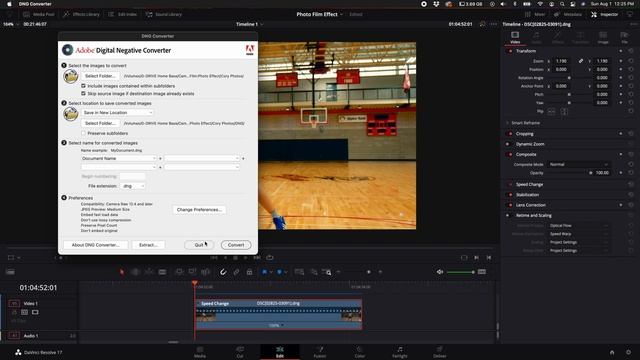Click Select Folder for source images
Image resolution: width=640 pixels, height=360 pixels.
pyautogui.click(x=100, y=76)
